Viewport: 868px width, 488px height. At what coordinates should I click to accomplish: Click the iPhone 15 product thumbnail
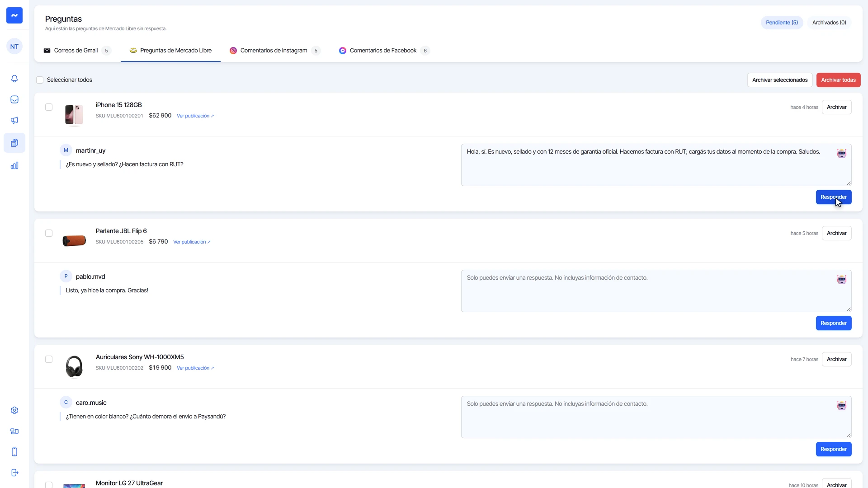click(x=74, y=115)
